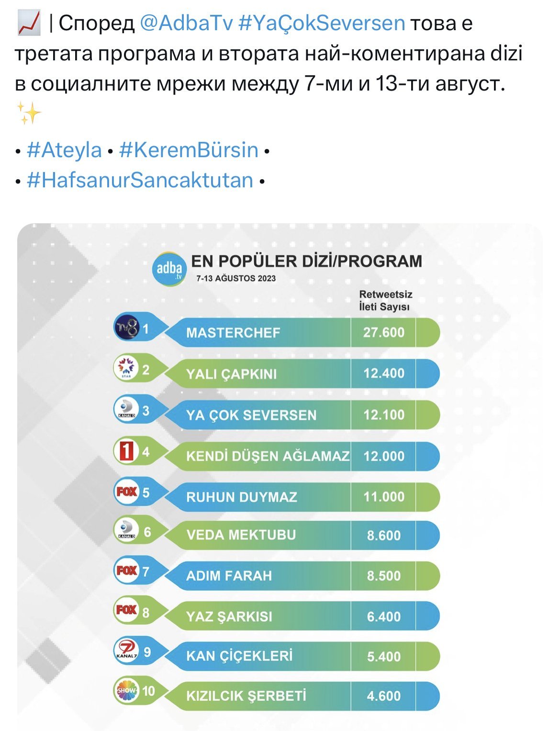Screen dimensions: 560x731
Task: Click the adba.tv logo in the chart
Action: click(169, 269)
